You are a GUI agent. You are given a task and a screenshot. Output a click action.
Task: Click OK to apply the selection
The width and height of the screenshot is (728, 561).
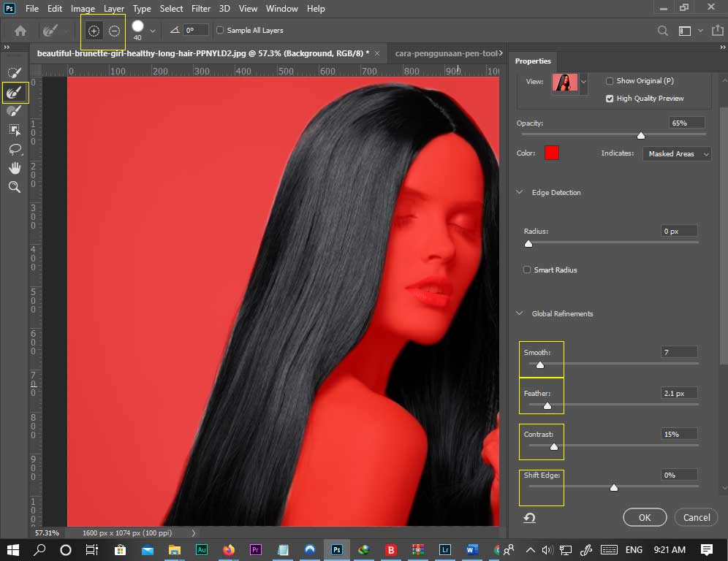(645, 517)
